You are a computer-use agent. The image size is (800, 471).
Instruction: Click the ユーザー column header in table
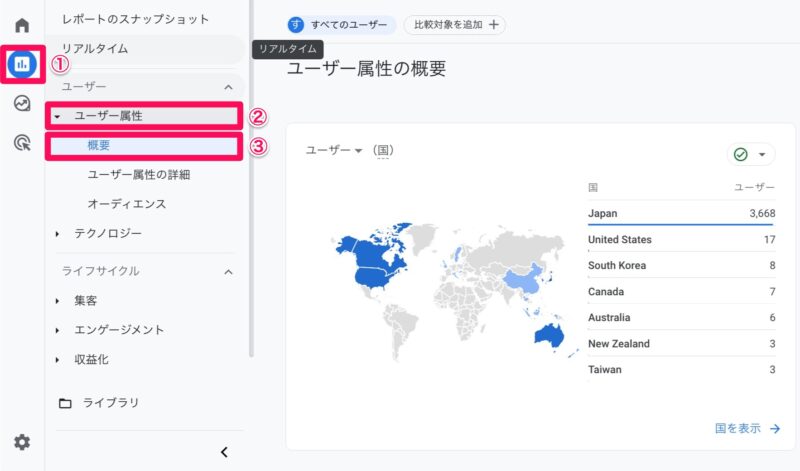754,187
